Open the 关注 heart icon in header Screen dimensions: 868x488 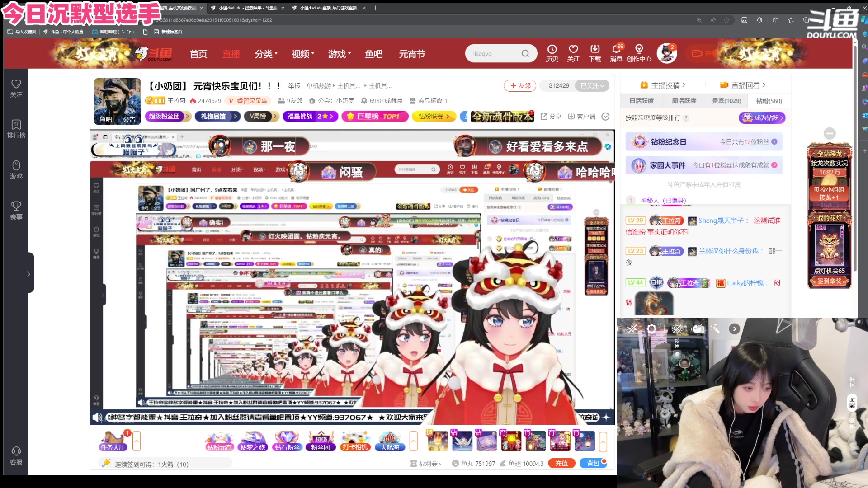(573, 53)
